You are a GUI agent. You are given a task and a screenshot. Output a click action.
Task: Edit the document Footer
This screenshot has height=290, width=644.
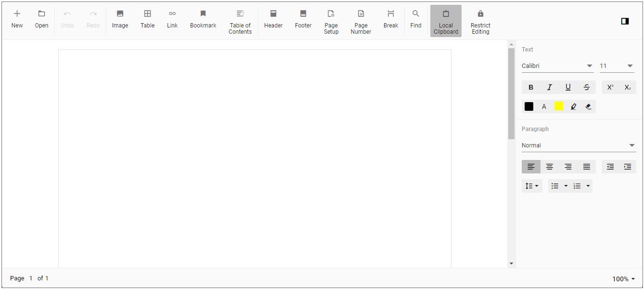point(303,20)
